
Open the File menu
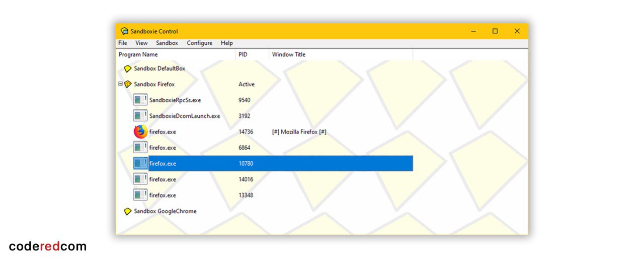123,43
